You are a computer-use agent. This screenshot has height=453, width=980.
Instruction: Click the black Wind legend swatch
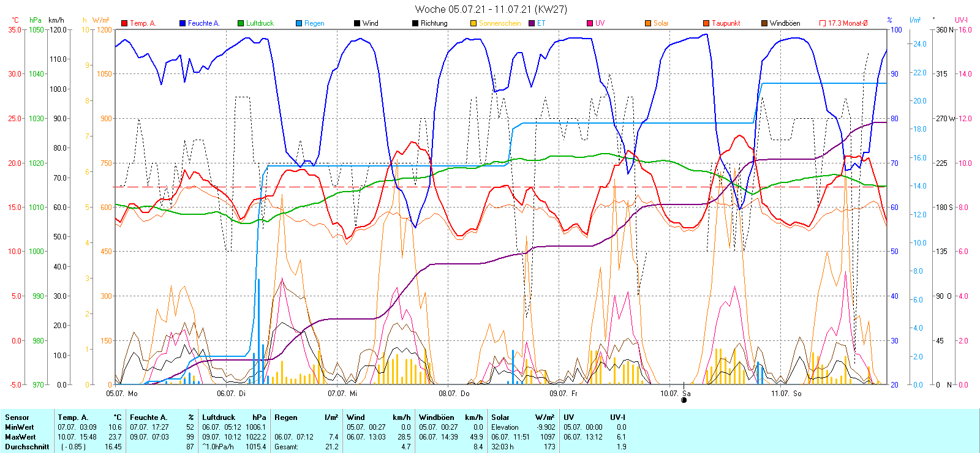[x=357, y=23]
